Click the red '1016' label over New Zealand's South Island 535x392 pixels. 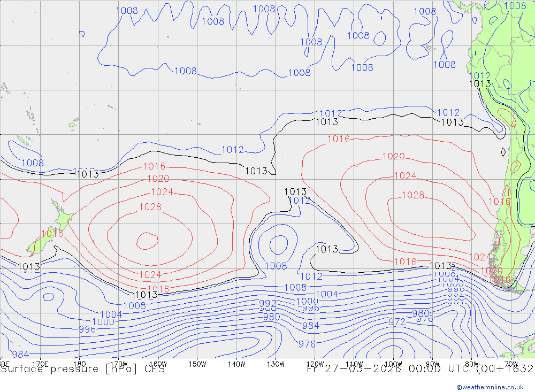pyautogui.click(x=52, y=234)
